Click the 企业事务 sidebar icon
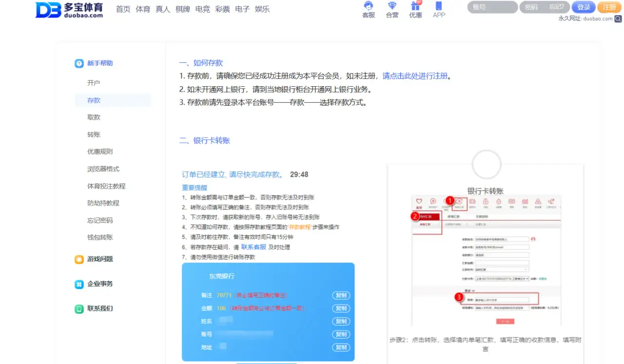The image size is (624, 364). coord(79,284)
